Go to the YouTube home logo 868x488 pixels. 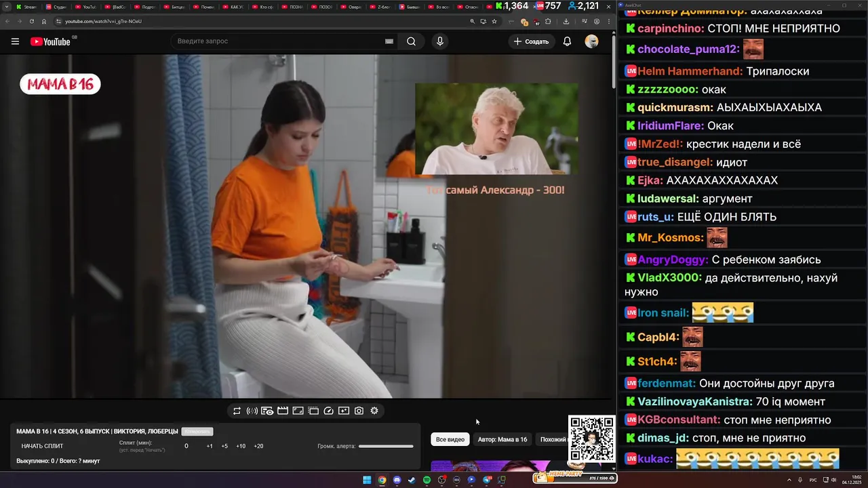pos(50,41)
